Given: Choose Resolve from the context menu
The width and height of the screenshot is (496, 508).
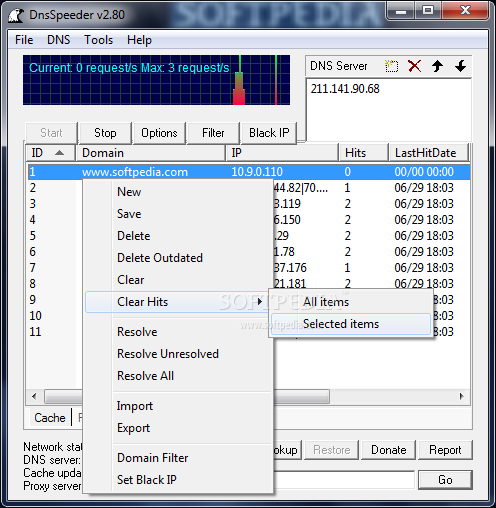Looking at the screenshot, I should click(137, 332).
